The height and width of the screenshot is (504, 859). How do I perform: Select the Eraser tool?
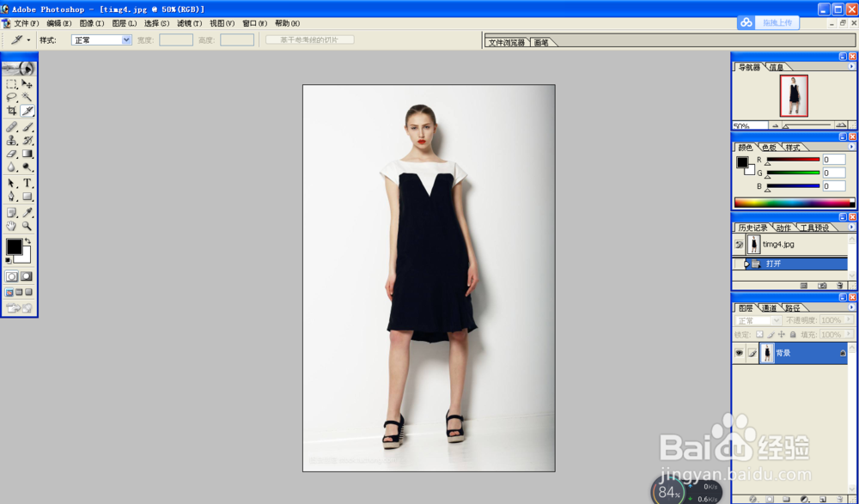pyautogui.click(x=11, y=154)
